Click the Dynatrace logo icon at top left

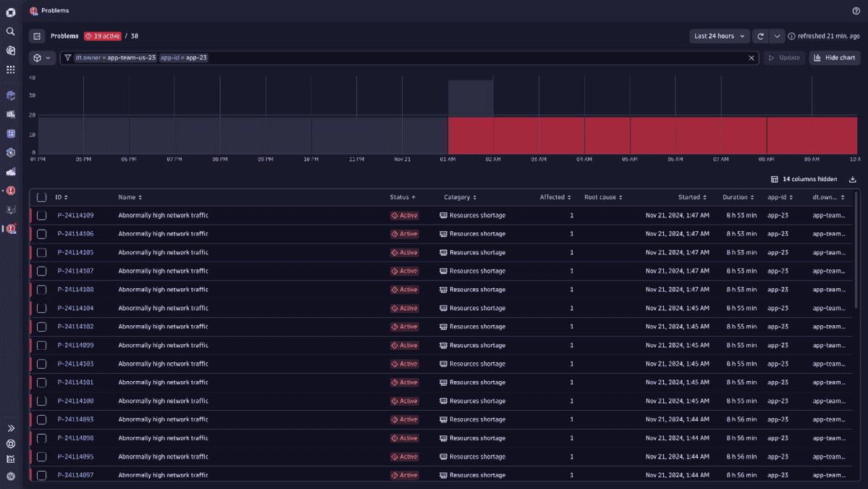(10, 12)
